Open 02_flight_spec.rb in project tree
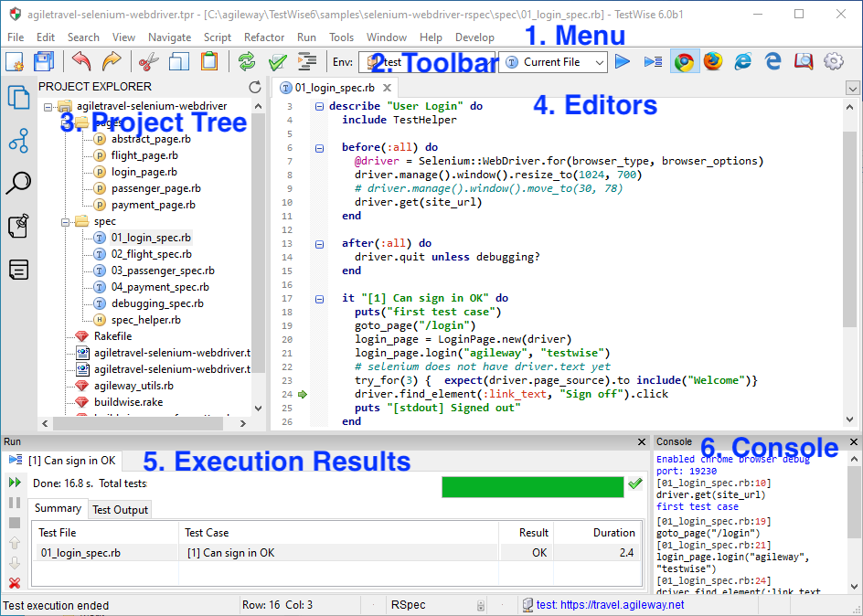The width and height of the screenshot is (863, 616). pyautogui.click(x=152, y=254)
